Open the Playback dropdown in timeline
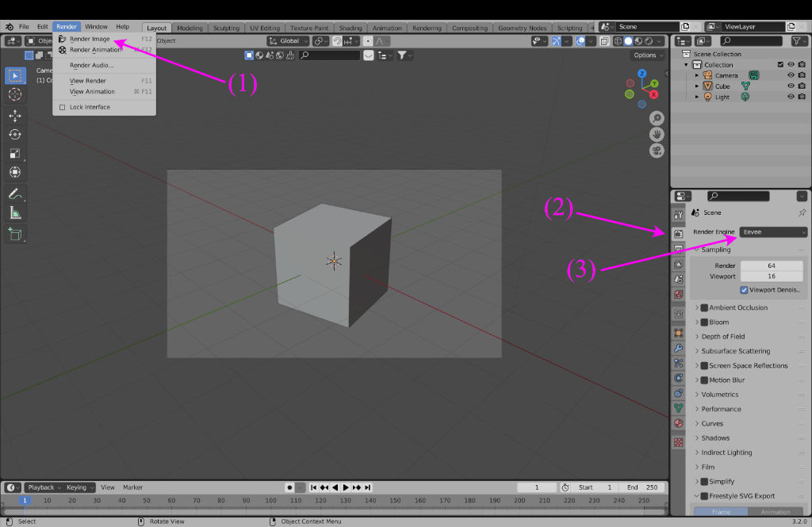Viewport: 812px width, 527px height. click(42, 487)
